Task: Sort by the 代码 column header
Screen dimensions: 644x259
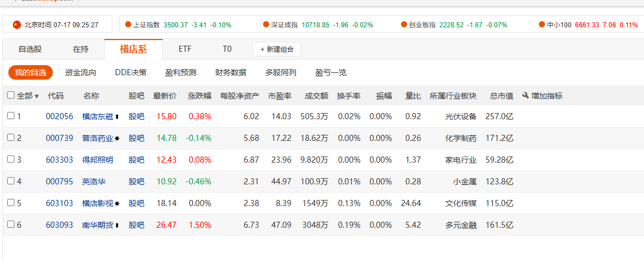Action: click(x=56, y=96)
